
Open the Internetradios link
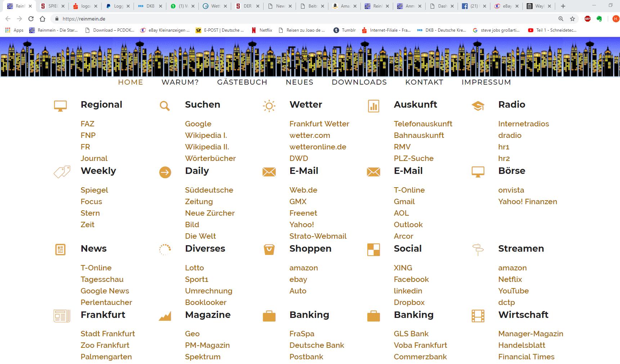[x=524, y=124]
